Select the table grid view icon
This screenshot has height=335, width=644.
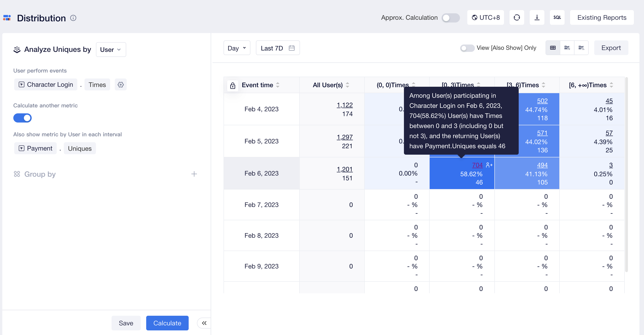[x=553, y=48]
